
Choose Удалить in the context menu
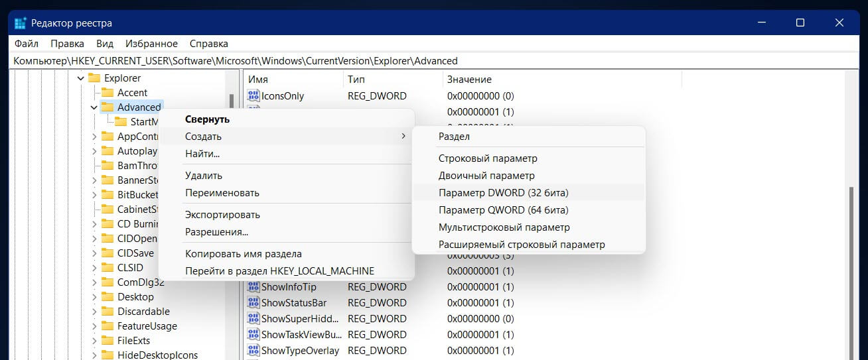coord(287,176)
